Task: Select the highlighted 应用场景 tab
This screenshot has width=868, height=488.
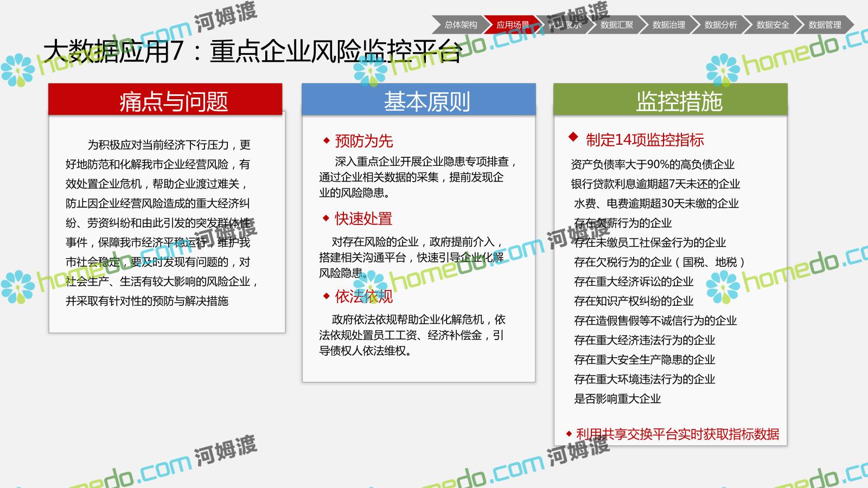Action: click(512, 25)
